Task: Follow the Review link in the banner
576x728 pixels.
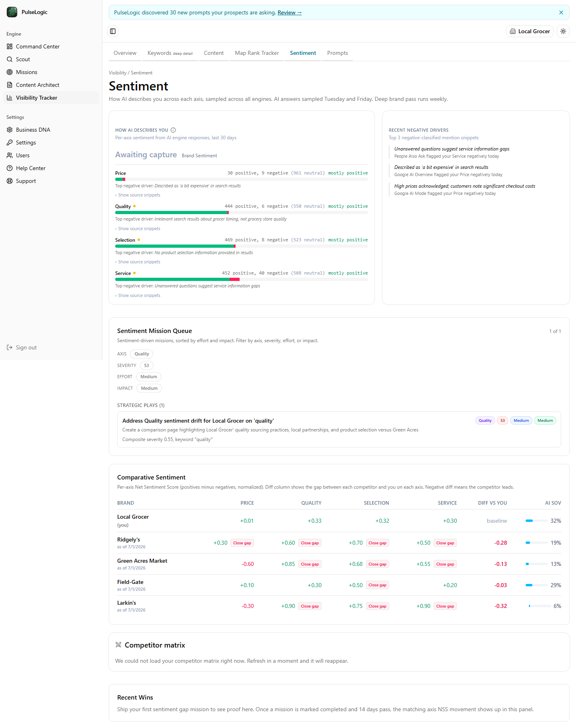Action: click(290, 12)
